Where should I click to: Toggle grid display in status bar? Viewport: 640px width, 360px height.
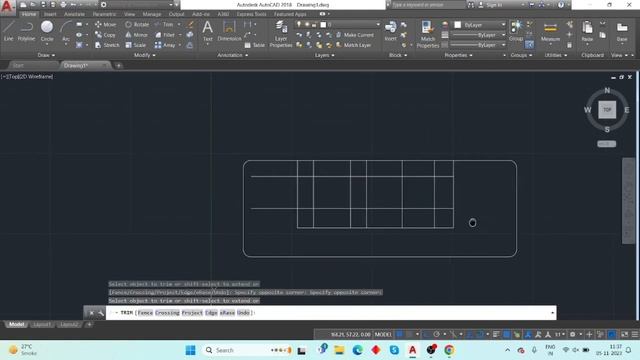pos(400,334)
